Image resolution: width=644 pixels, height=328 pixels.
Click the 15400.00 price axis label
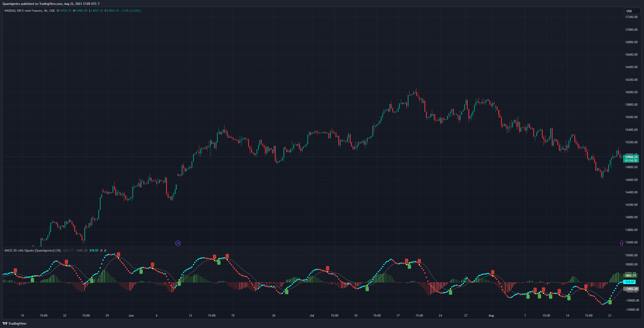(631, 130)
